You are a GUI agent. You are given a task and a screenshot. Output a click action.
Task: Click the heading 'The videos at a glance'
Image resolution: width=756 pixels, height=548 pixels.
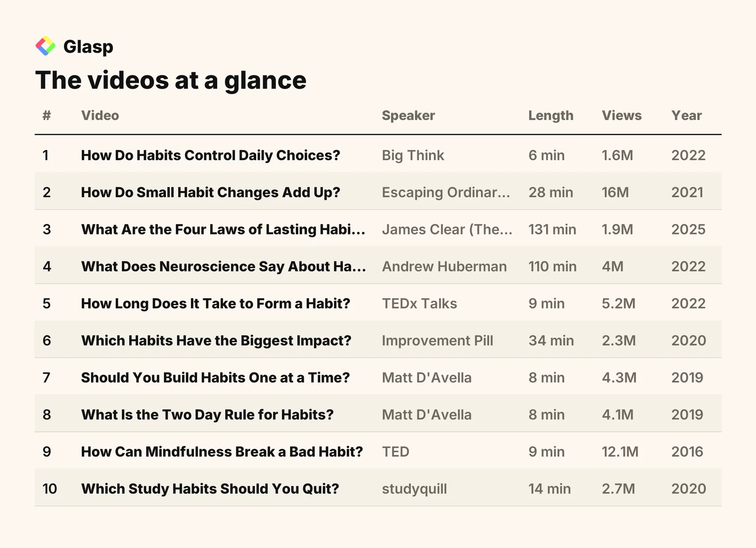coord(171,80)
